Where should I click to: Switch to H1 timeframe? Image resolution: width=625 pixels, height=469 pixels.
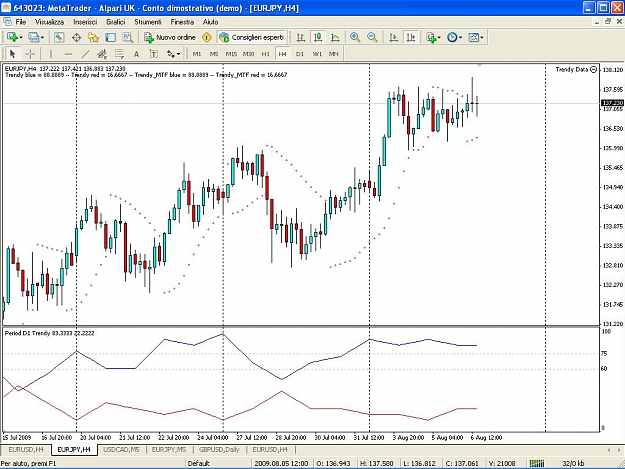click(x=266, y=54)
